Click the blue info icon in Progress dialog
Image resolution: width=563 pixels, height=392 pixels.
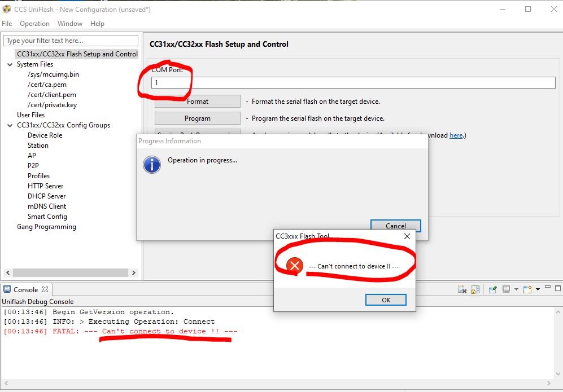(152, 165)
